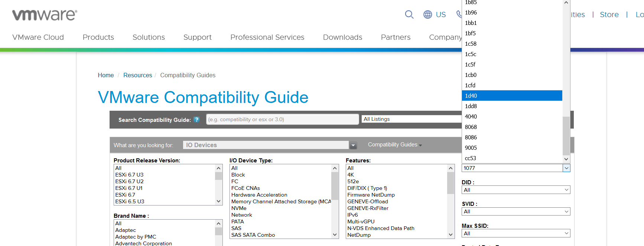Click the VMware logo
Screen dimensions: 644x246
click(45, 15)
